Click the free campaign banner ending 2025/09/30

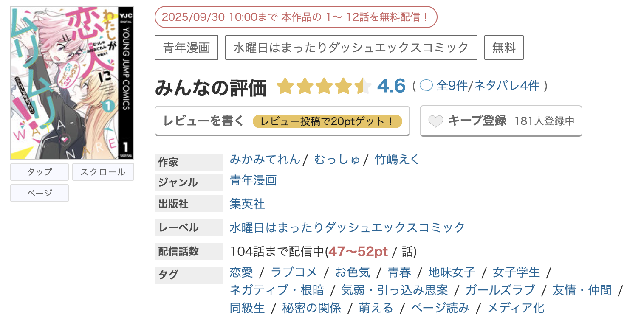(x=296, y=17)
